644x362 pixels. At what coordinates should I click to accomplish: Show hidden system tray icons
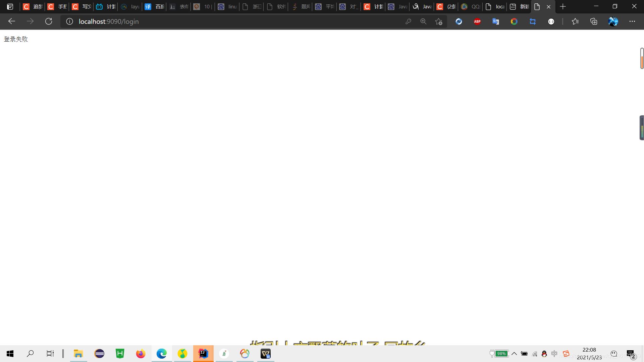tap(514, 354)
